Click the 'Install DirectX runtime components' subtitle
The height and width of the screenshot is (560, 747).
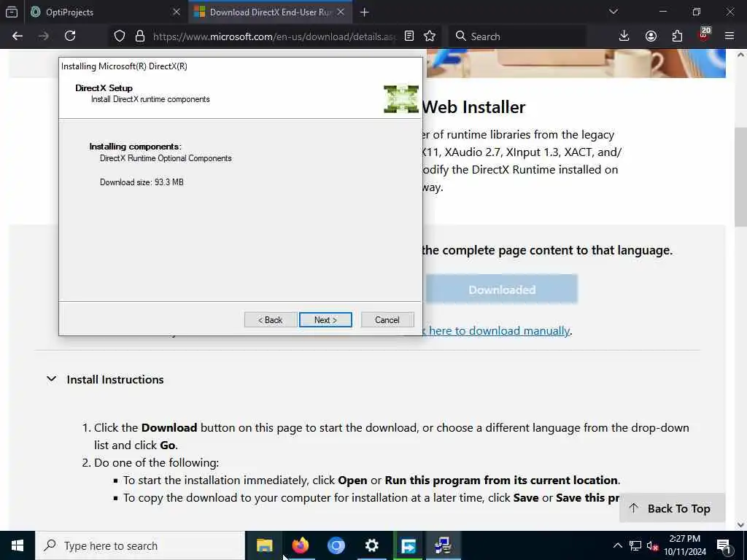pyautogui.click(x=150, y=99)
